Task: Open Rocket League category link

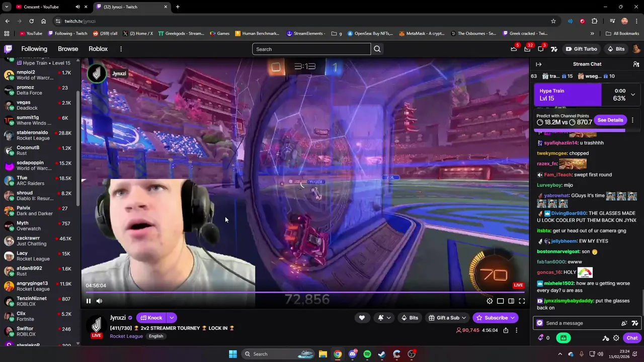Action: (x=126, y=336)
